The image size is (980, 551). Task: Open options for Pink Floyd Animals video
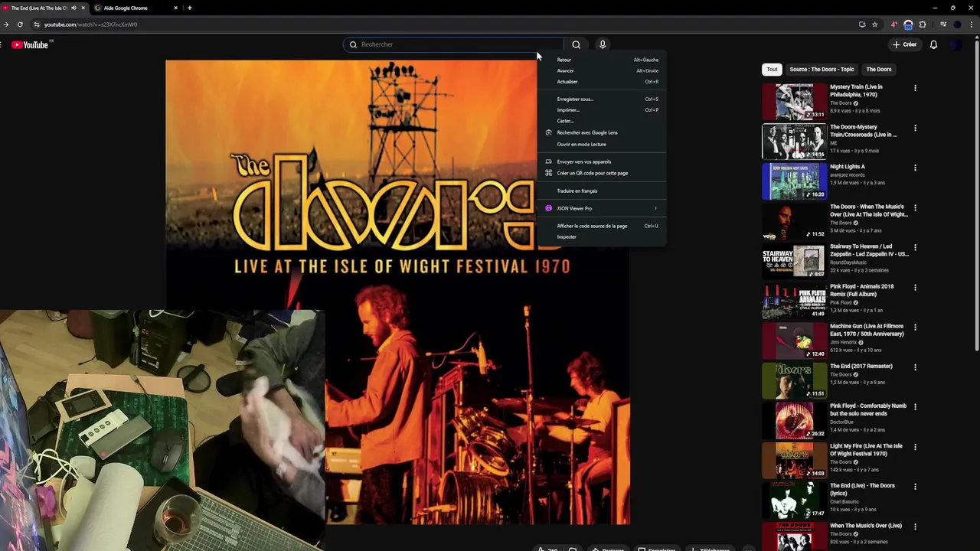tap(915, 287)
